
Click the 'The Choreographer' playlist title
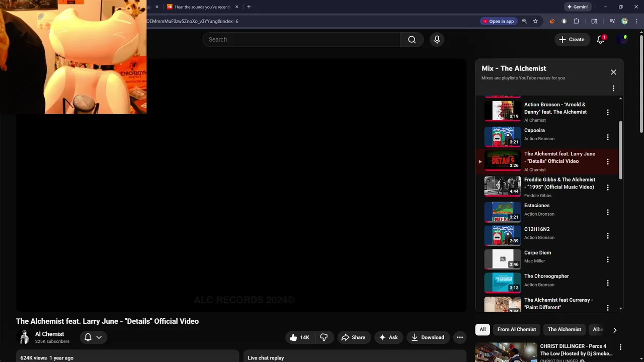tap(546, 276)
